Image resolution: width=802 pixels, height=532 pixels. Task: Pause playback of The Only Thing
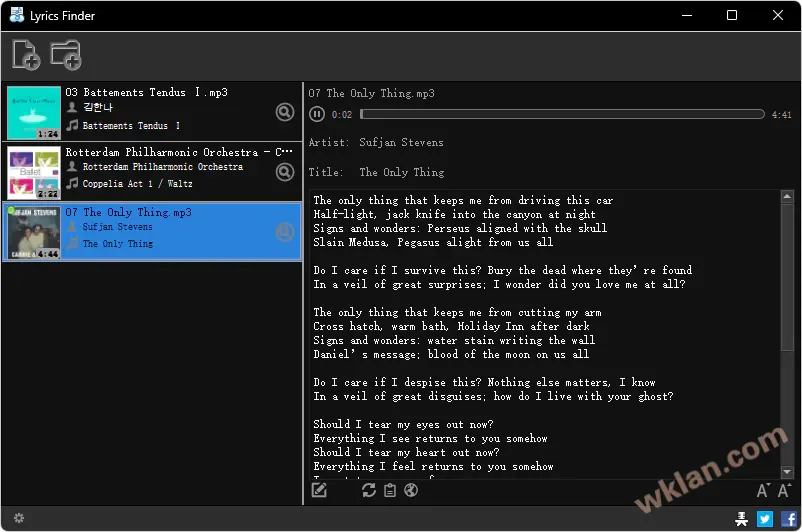(x=317, y=114)
